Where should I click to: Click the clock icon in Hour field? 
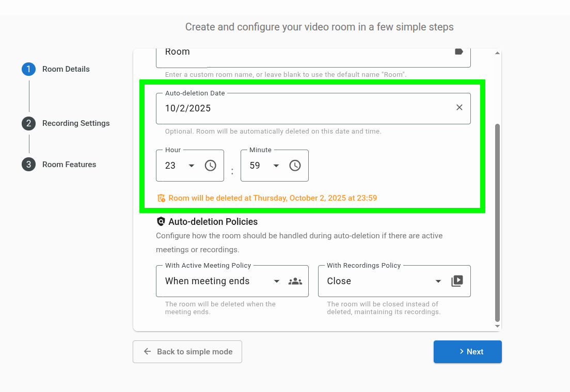[210, 166]
